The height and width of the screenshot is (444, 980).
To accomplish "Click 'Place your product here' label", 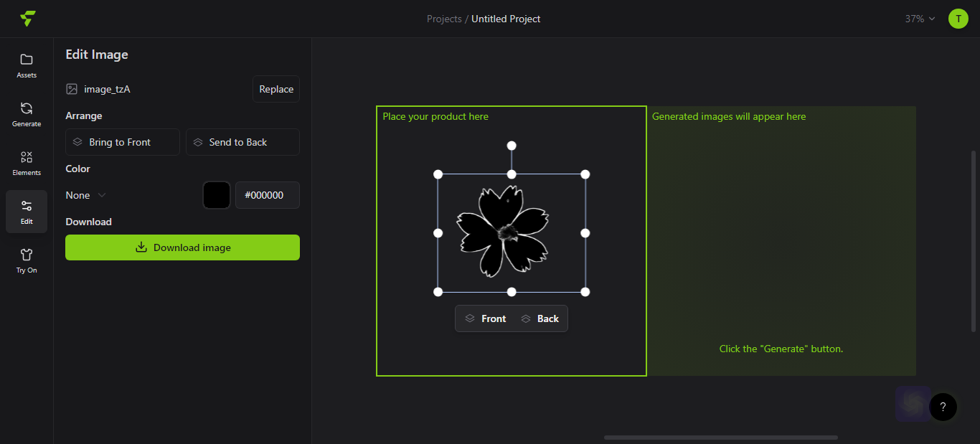I will pos(435,116).
